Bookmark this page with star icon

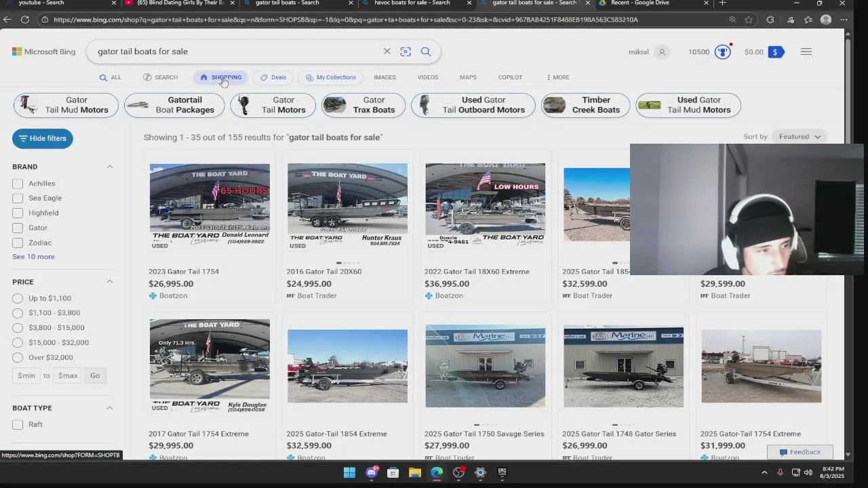[749, 20]
